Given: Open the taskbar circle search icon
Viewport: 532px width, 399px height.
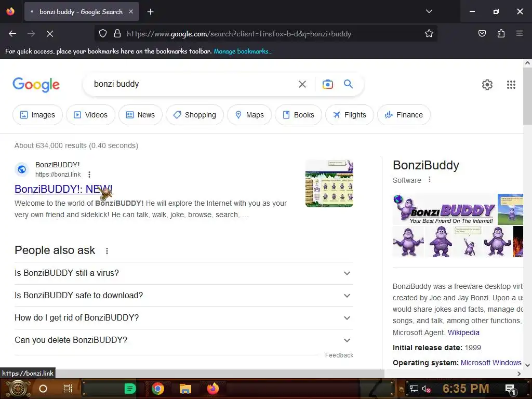Looking at the screenshot, I should click(43, 389).
